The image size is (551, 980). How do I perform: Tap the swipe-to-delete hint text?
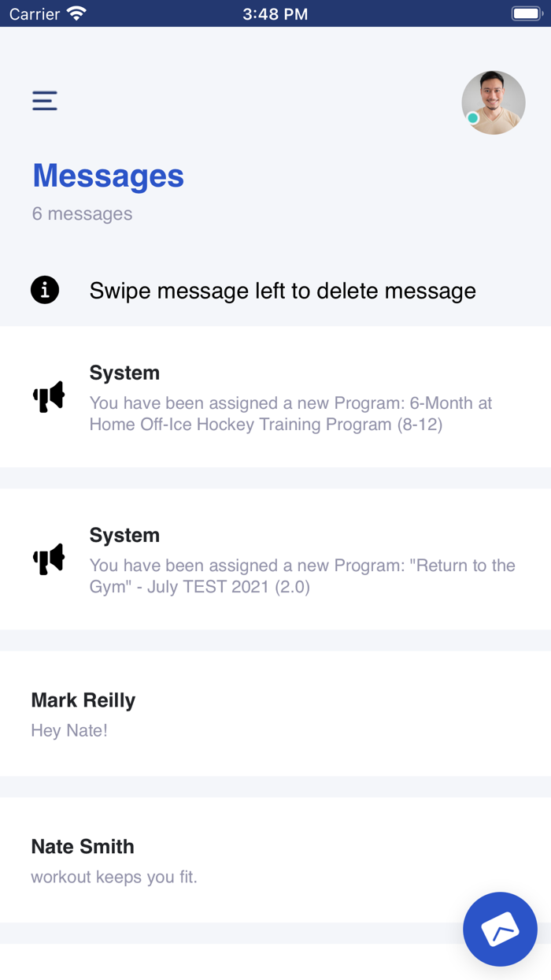coord(283,291)
